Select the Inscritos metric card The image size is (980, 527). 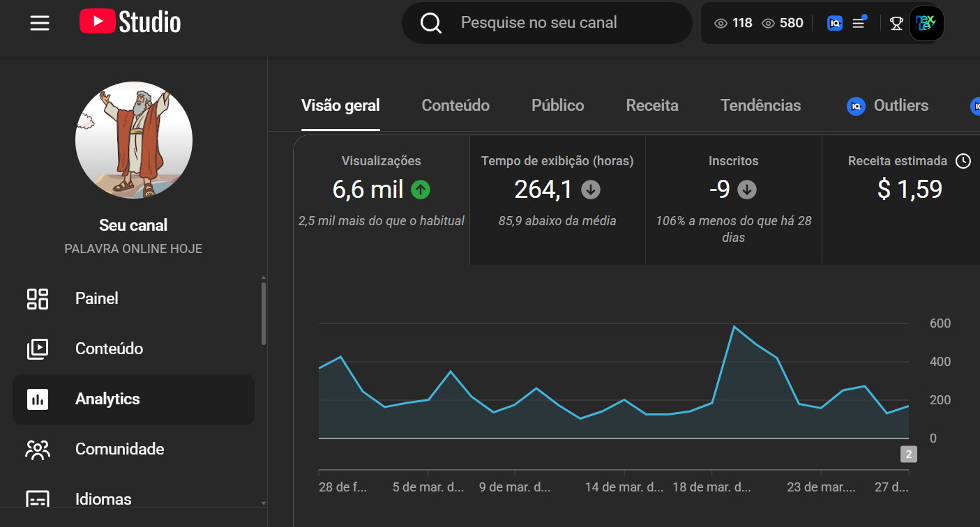point(734,200)
